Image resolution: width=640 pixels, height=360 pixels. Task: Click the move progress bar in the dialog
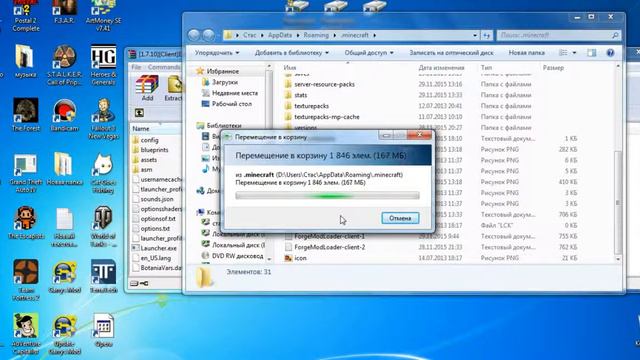pos(327,196)
